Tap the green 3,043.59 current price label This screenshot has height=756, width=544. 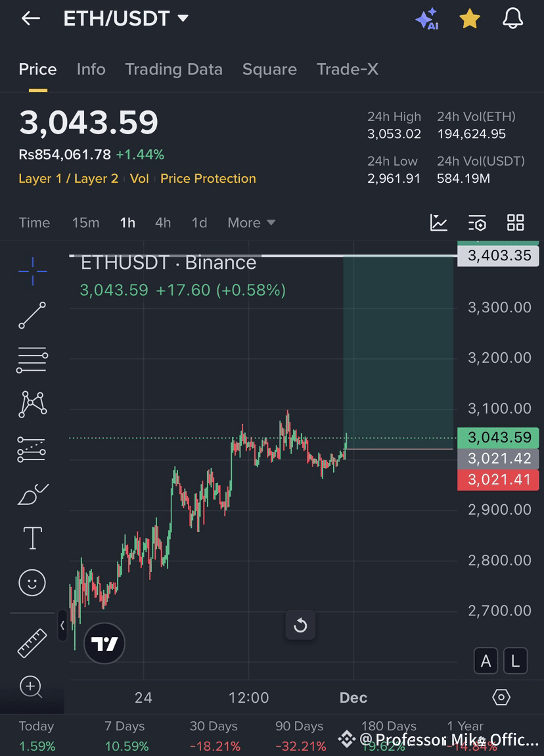tap(498, 438)
